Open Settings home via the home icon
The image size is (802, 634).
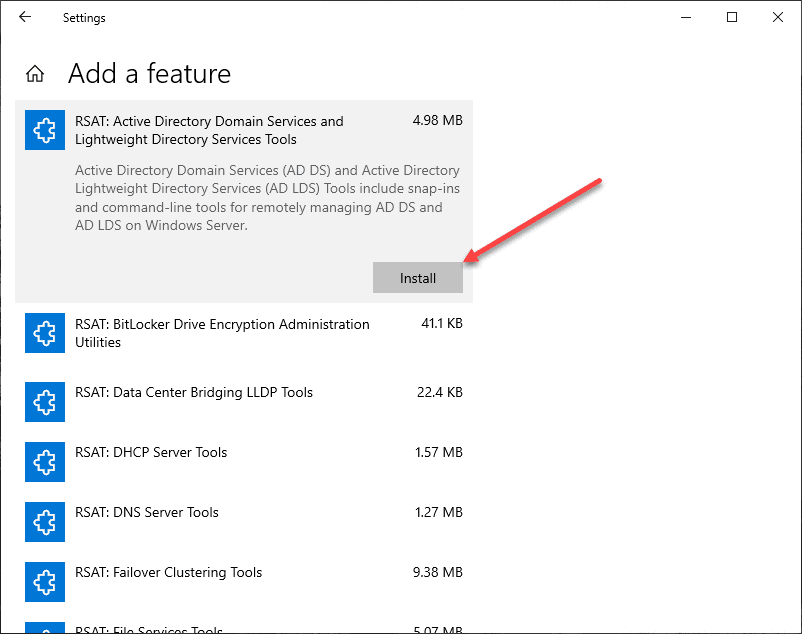pos(35,73)
